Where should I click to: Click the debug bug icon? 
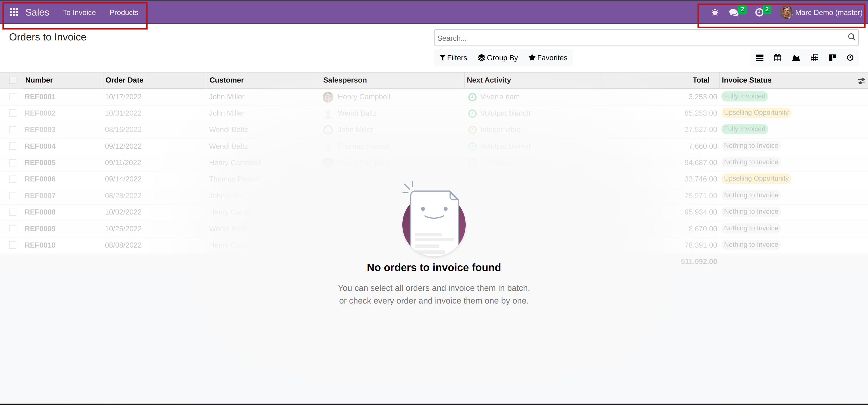[715, 12]
